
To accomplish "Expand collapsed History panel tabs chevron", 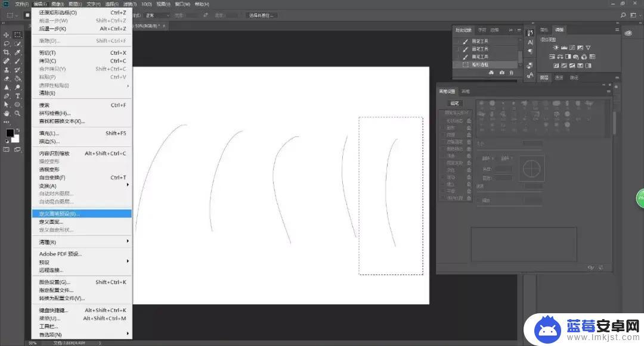I will coord(511,30).
